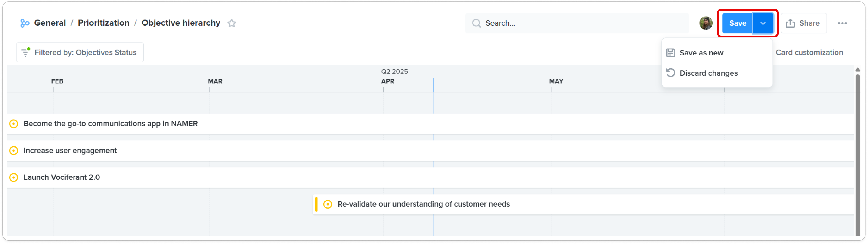Screen dimensions: 868x244
Task: Click the share export icon
Action: coord(790,23)
